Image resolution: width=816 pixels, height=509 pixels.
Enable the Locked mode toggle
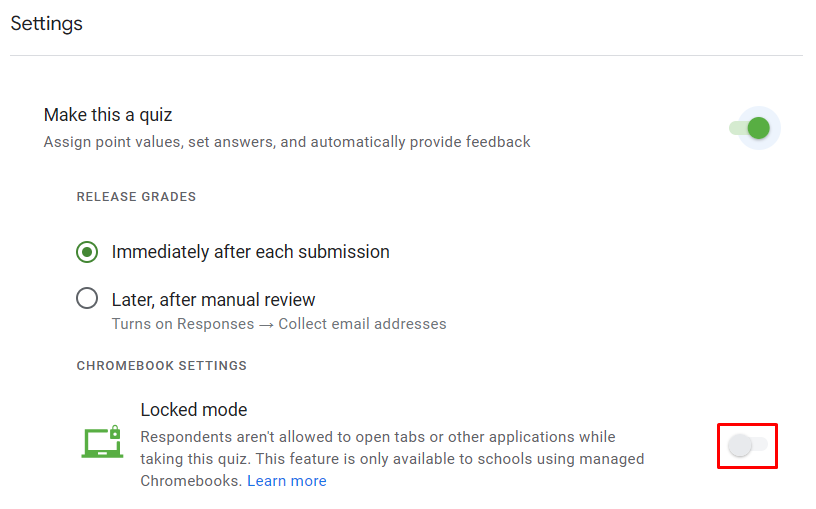click(x=748, y=445)
